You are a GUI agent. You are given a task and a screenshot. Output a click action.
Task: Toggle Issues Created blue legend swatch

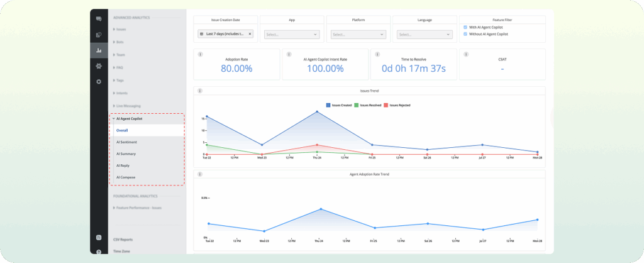pos(328,105)
